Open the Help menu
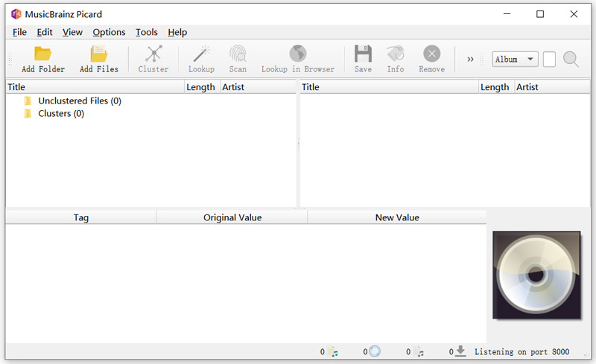 coord(177,32)
